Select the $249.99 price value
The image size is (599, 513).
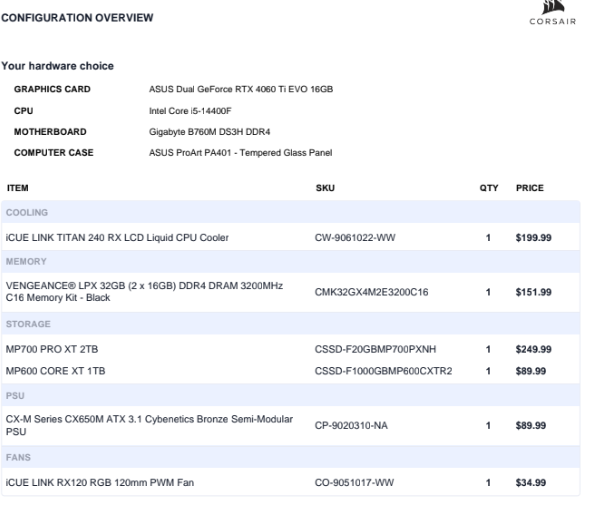click(533, 349)
